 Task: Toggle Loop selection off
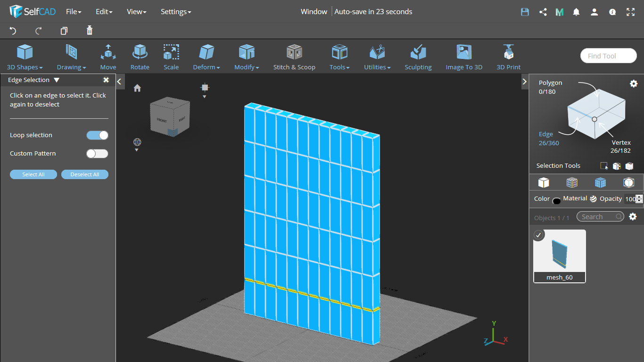pyautogui.click(x=97, y=135)
